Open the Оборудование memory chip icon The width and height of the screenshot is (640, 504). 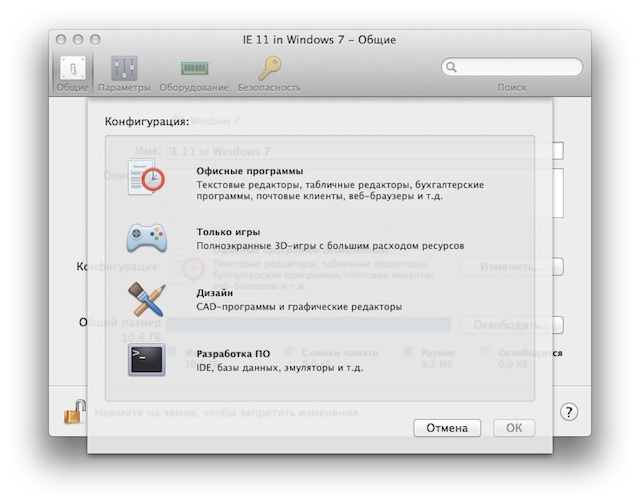(194, 68)
